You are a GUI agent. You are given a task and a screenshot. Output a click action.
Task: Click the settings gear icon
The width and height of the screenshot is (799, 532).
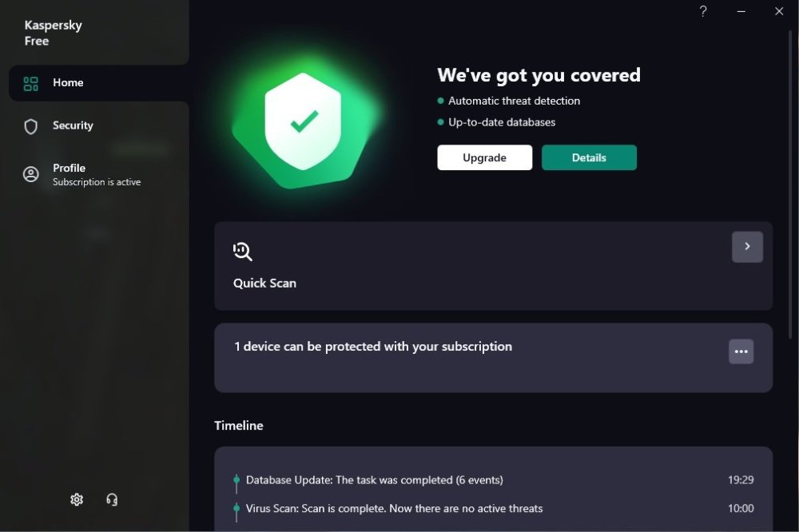point(77,499)
